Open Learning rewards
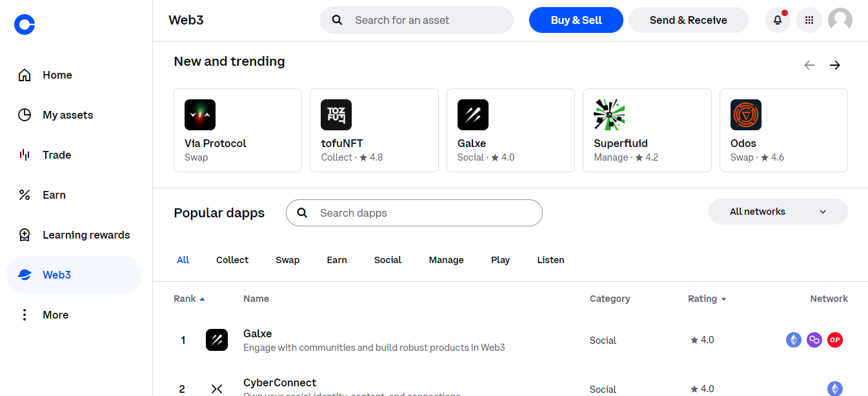Viewport: 868px width, 396px height. tap(86, 234)
